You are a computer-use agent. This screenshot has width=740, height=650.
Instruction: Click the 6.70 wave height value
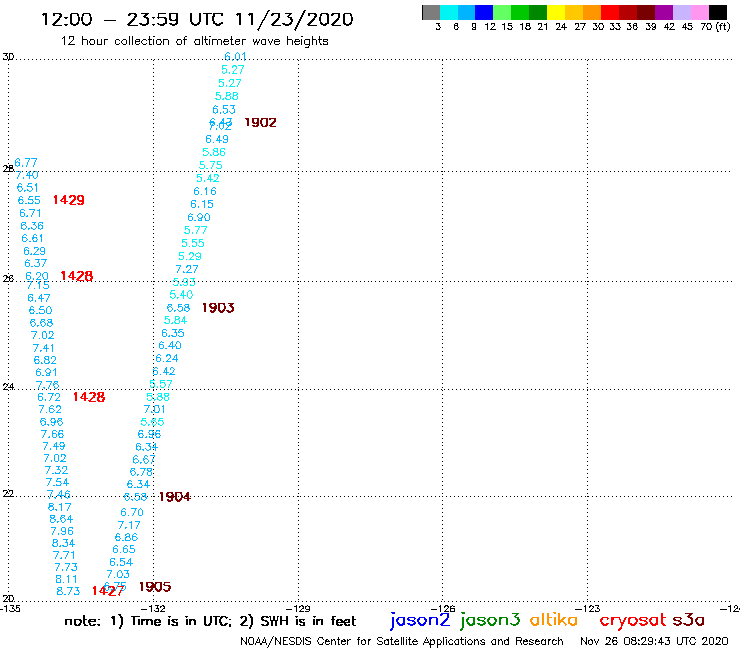[132, 513]
